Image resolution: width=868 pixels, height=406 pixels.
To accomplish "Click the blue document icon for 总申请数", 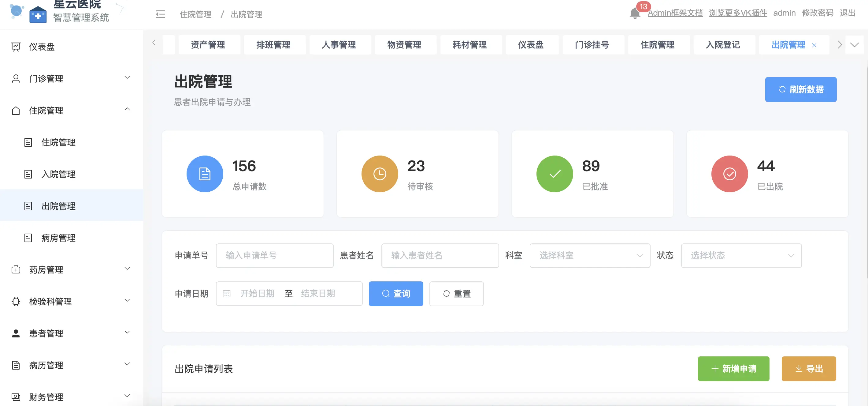I will pyautogui.click(x=205, y=174).
